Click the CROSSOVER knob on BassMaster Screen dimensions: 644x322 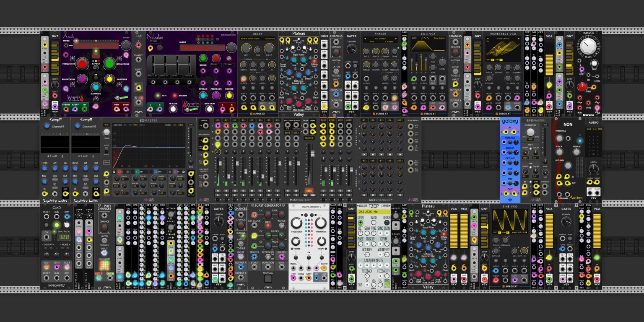(x=530, y=132)
